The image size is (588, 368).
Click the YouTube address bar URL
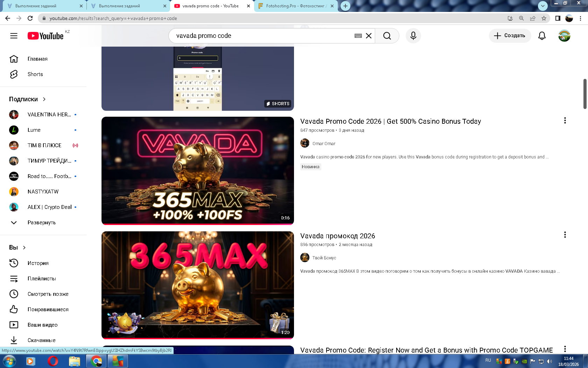(x=113, y=18)
